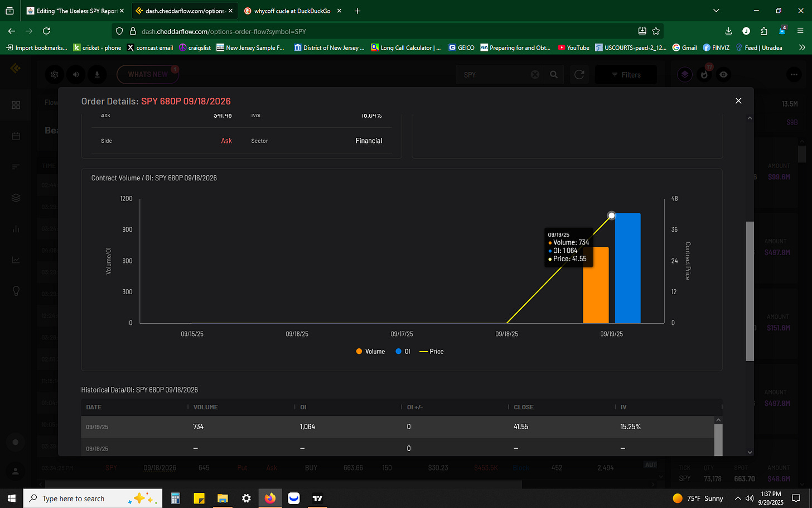Open the AI assistant icon in toolbar
Screen dimensions: 812x508
pos(55,74)
